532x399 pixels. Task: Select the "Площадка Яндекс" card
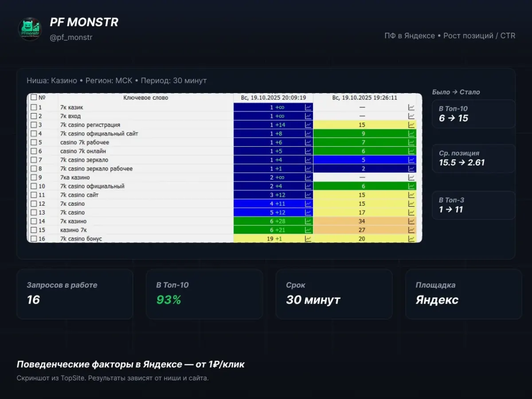[x=464, y=294]
